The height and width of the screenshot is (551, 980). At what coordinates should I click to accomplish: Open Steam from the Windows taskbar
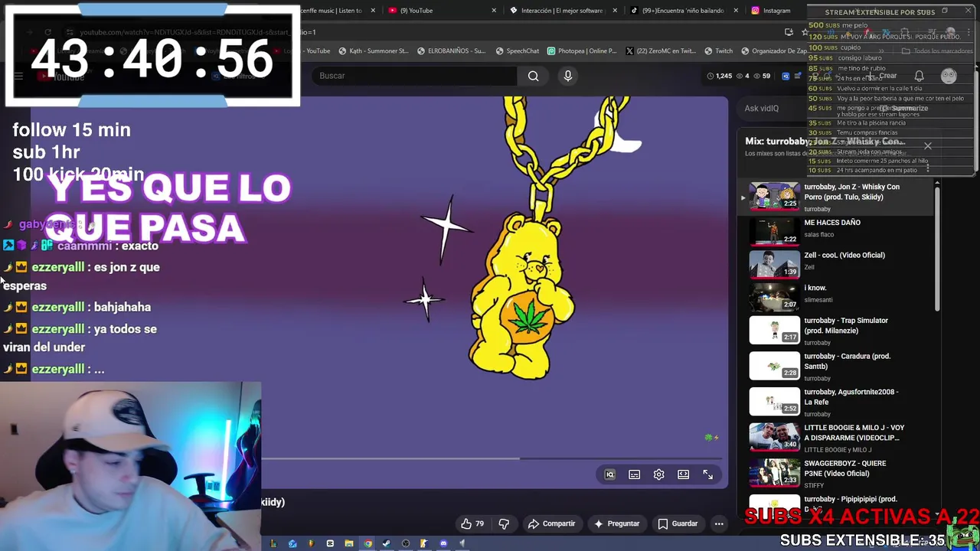[x=387, y=543]
